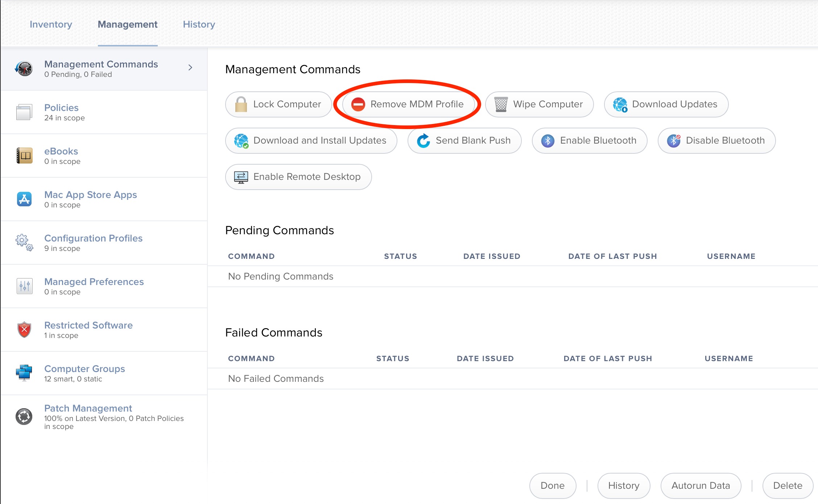The width and height of the screenshot is (818, 504).
Task: Click the Configuration Profiles gears icon
Action: tap(24, 243)
